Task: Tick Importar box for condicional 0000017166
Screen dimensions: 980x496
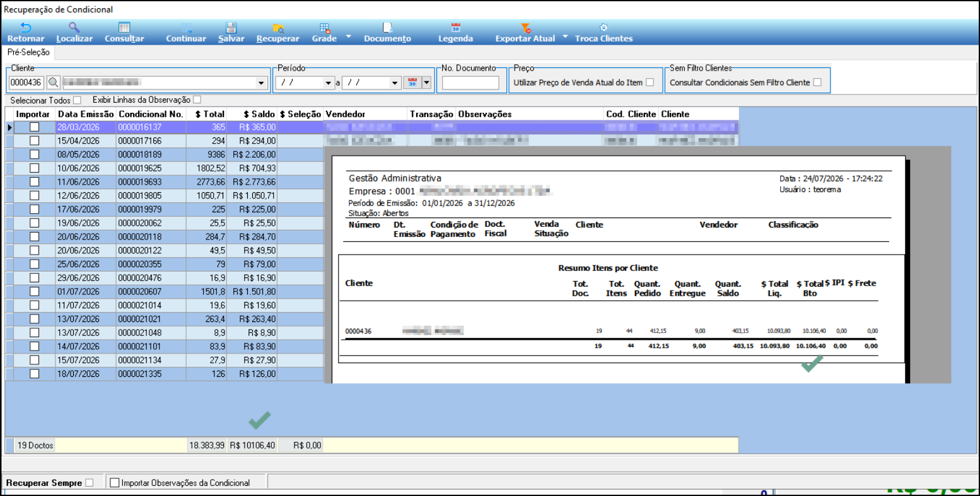Action: click(35, 141)
